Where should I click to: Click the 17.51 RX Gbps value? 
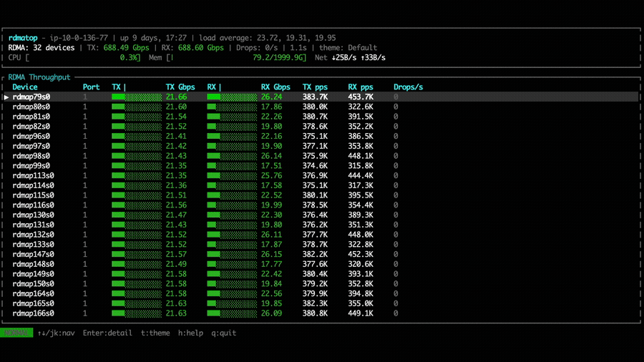click(271, 166)
